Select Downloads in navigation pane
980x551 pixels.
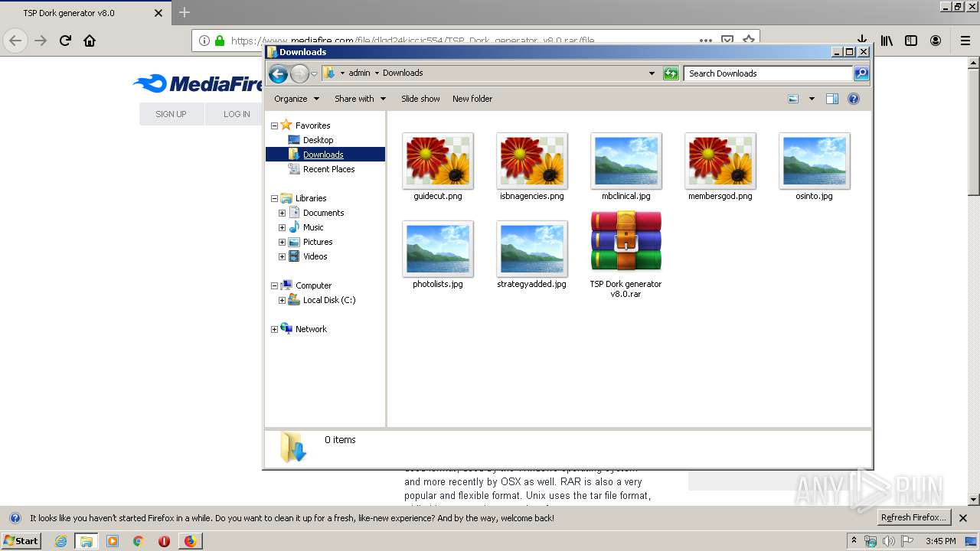[325, 155]
